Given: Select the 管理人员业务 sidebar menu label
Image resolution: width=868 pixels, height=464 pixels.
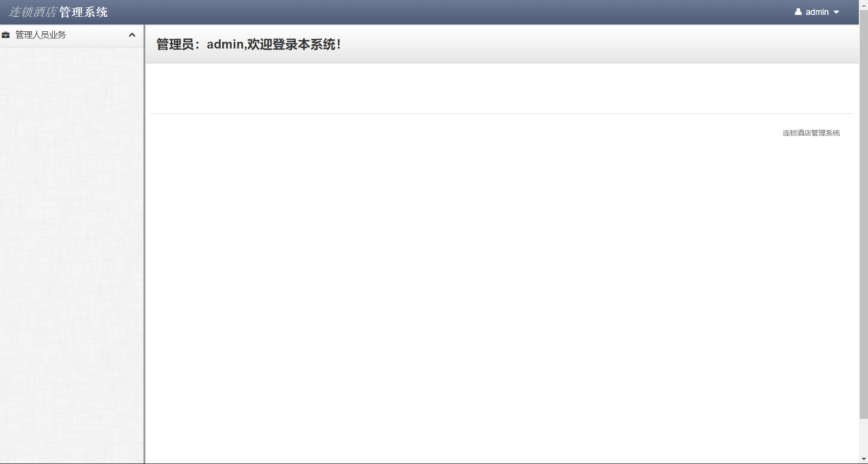Looking at the screenshot, I should (41, 35).
